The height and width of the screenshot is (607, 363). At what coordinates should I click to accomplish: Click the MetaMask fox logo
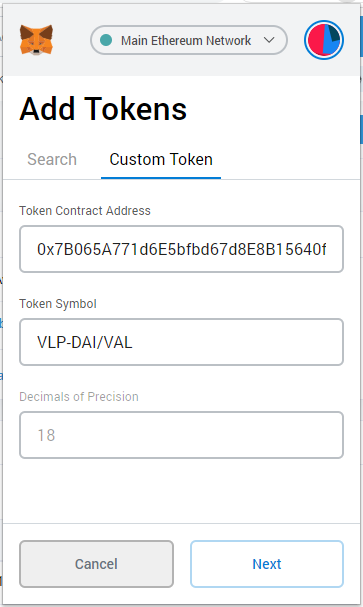tap(36, 40)
